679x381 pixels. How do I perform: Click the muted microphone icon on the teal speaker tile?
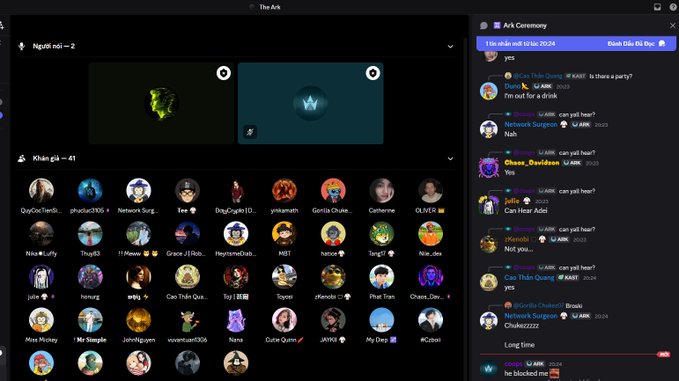(x=250, y=132)
